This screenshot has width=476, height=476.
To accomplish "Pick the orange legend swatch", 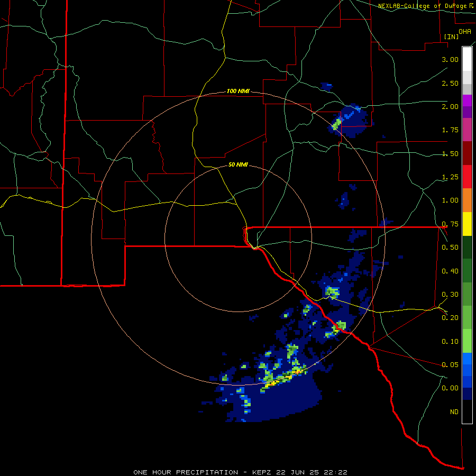I will click(467, 200).
